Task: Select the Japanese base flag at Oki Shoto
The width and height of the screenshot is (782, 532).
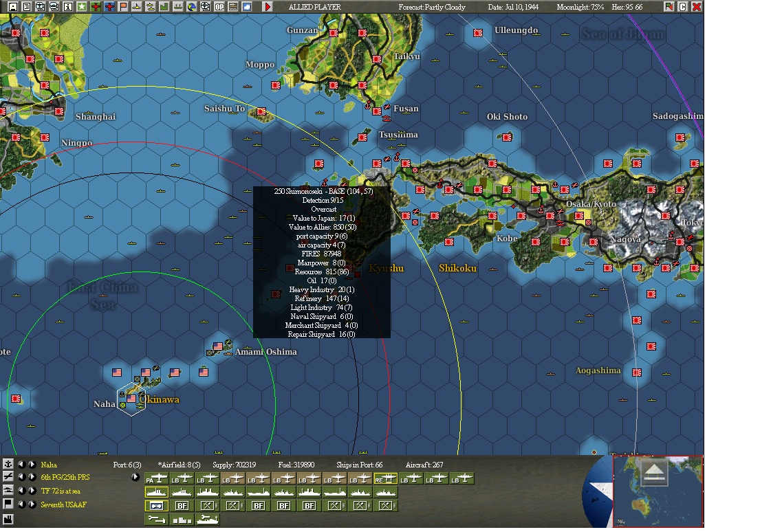Action: 507,137
